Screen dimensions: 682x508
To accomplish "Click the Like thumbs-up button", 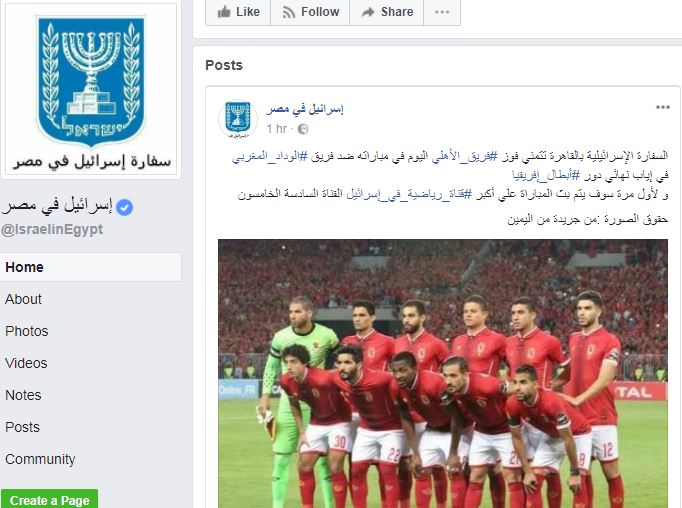I will coord(238,12).
